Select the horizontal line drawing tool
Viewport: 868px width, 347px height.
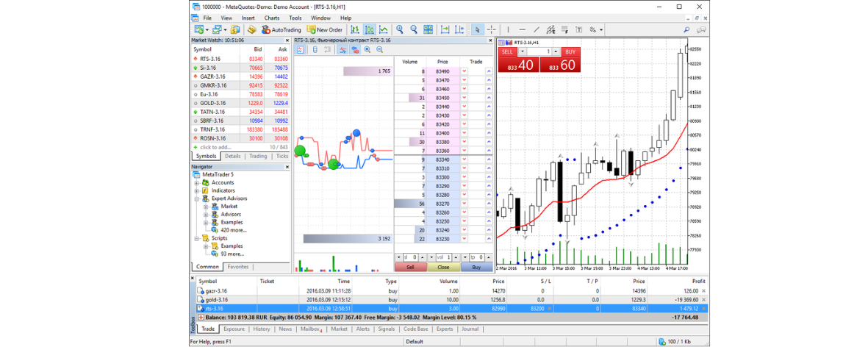[522, 30]
